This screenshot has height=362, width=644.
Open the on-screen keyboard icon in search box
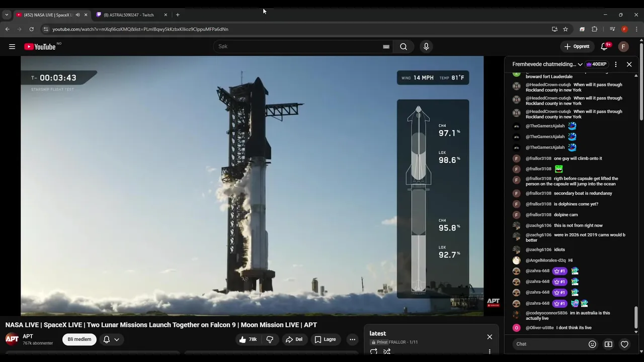coord(386,47)
